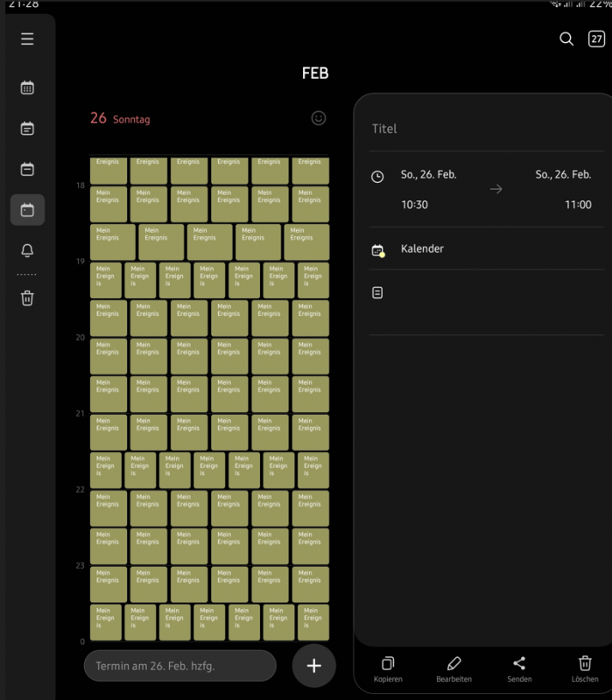The image size is (612, 700).
Task: Click the FEB month header
Action: click(315, 73)
